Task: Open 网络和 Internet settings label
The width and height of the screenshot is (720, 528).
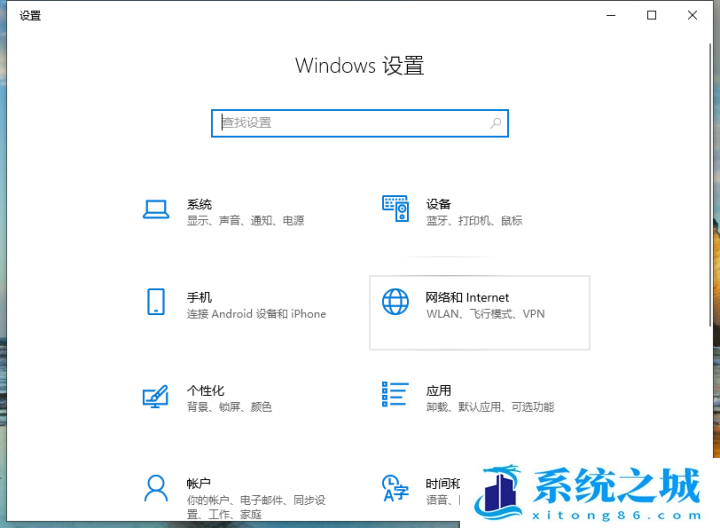Action: point(467,297)
